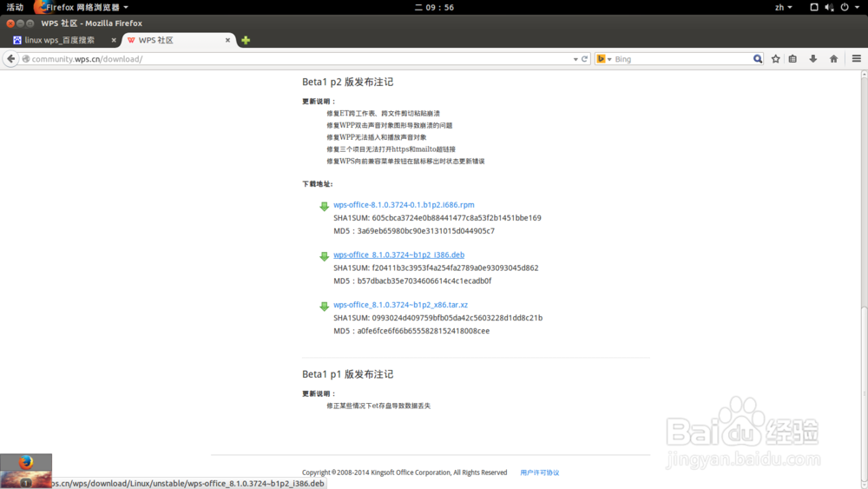The width and height of the screenshot is (868, 489).
Task: Click the green download arrow for the rpm package
Action: (x=324, y=207)
